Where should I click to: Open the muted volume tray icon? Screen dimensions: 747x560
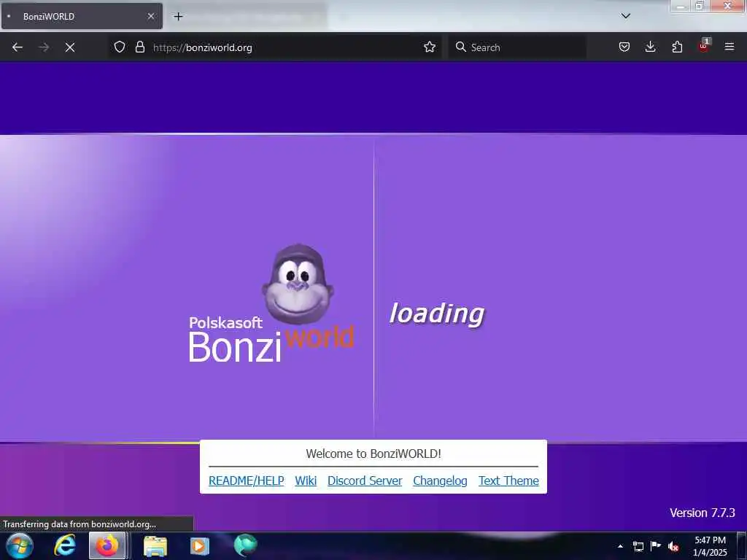click(673, 546)
